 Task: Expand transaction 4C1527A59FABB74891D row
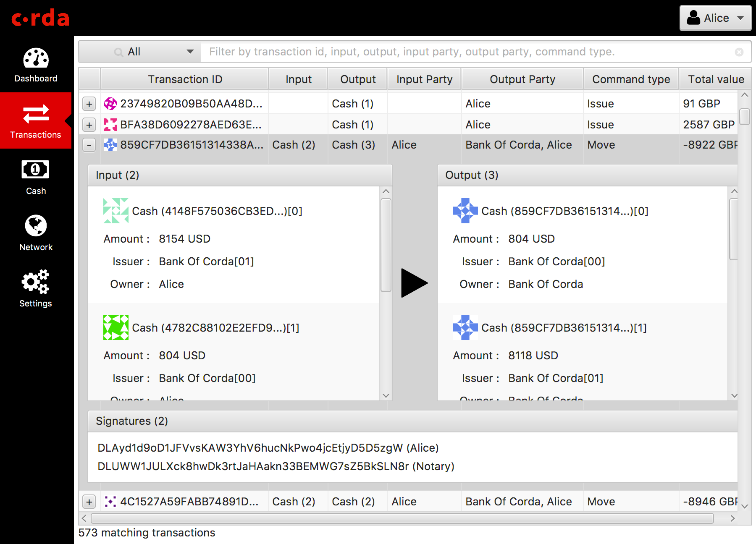point(89,502)
